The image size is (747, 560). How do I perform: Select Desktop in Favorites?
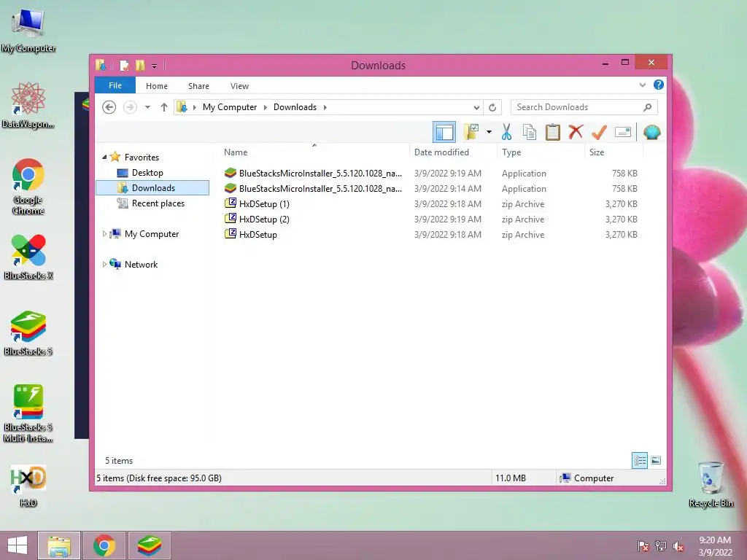coord(147,172)
